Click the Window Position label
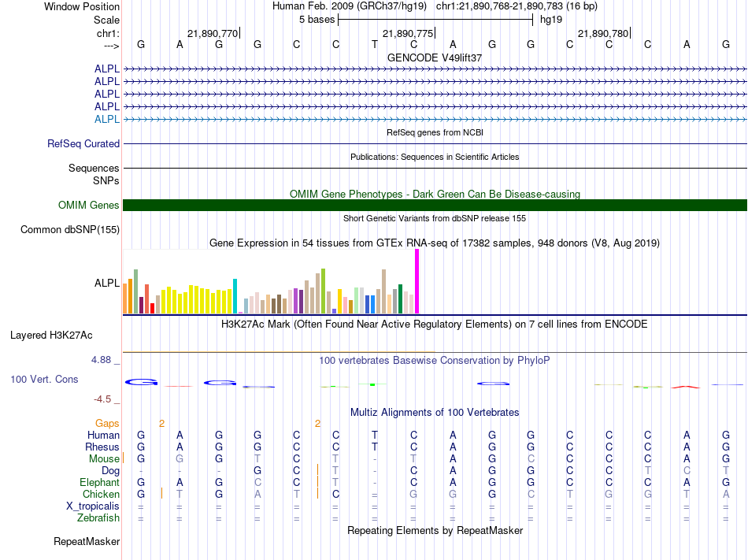 pyautogui.click(x=82, y=6)
